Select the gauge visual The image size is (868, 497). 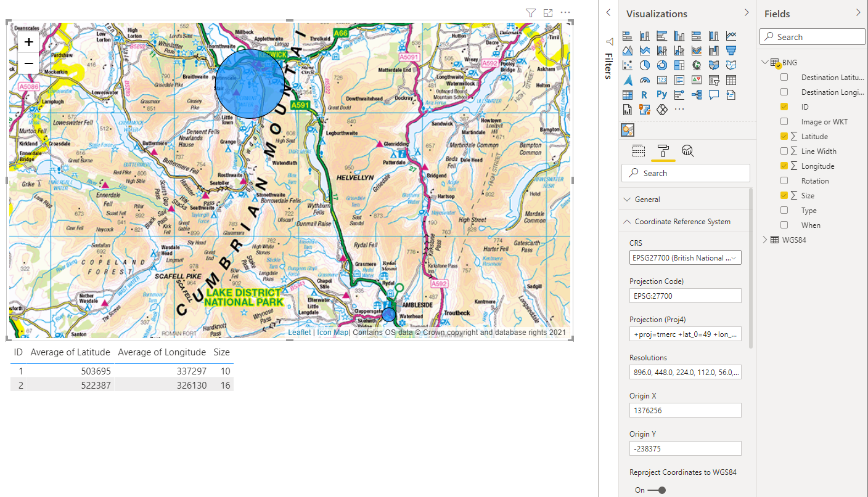[645, 80]
